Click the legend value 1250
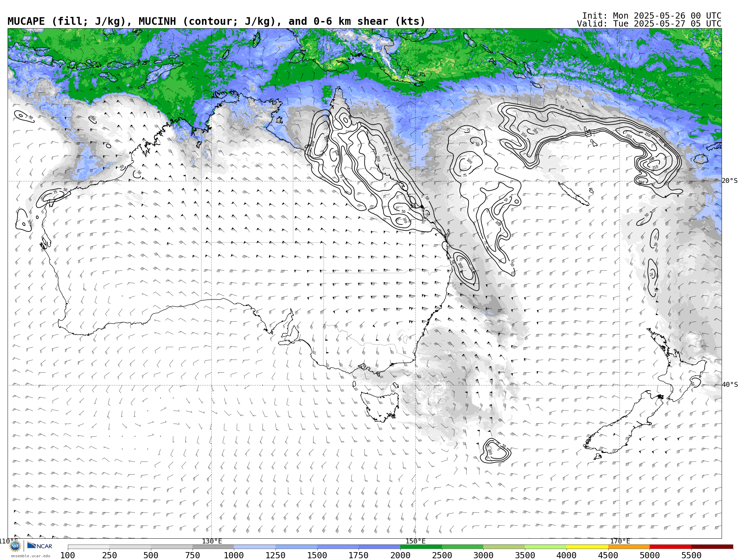This screenshot has height=560, width=744. click(276, 555)
